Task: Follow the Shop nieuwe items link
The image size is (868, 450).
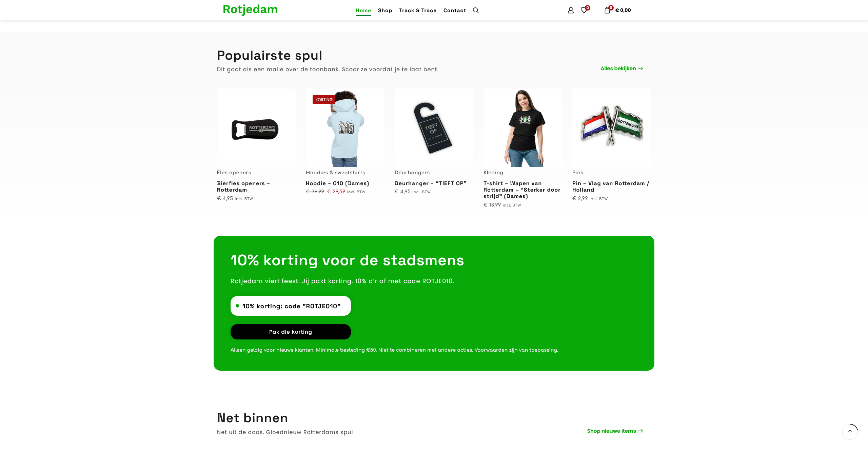Action: coord(615,431)
